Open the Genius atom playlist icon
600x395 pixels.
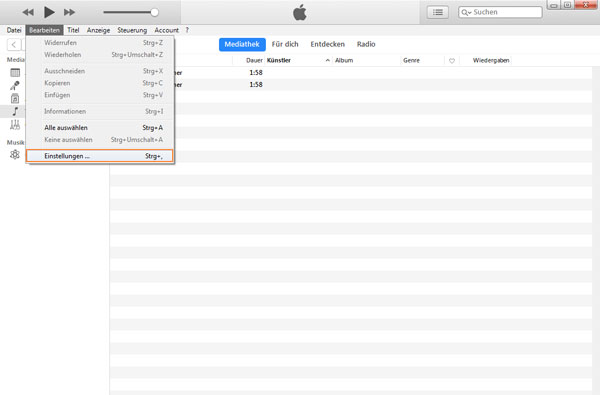[x=15, y=155]
